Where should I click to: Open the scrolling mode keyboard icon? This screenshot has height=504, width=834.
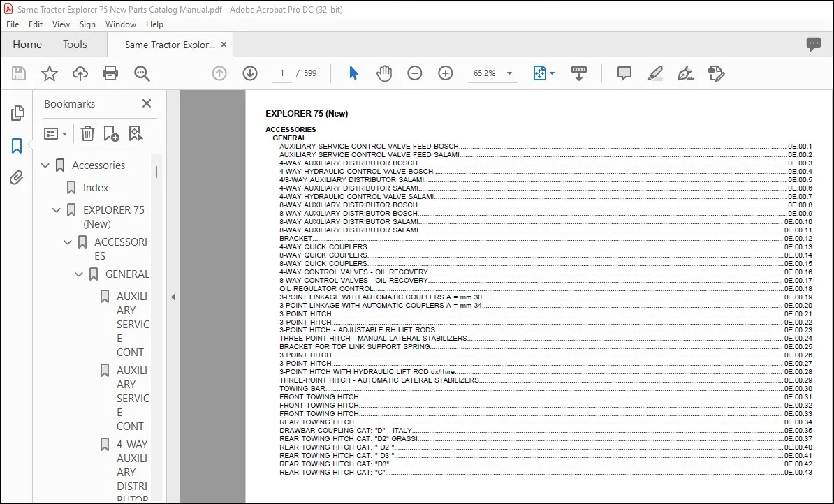[578, 73]
